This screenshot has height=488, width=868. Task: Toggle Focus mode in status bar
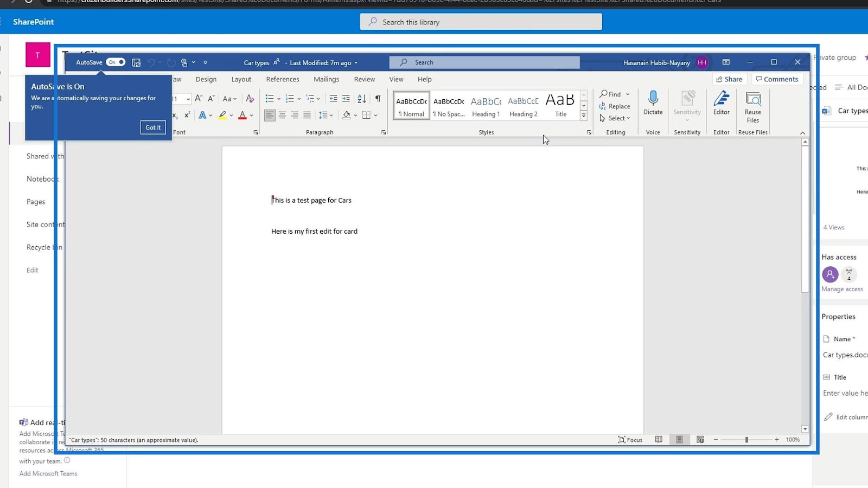click(630, 440)
